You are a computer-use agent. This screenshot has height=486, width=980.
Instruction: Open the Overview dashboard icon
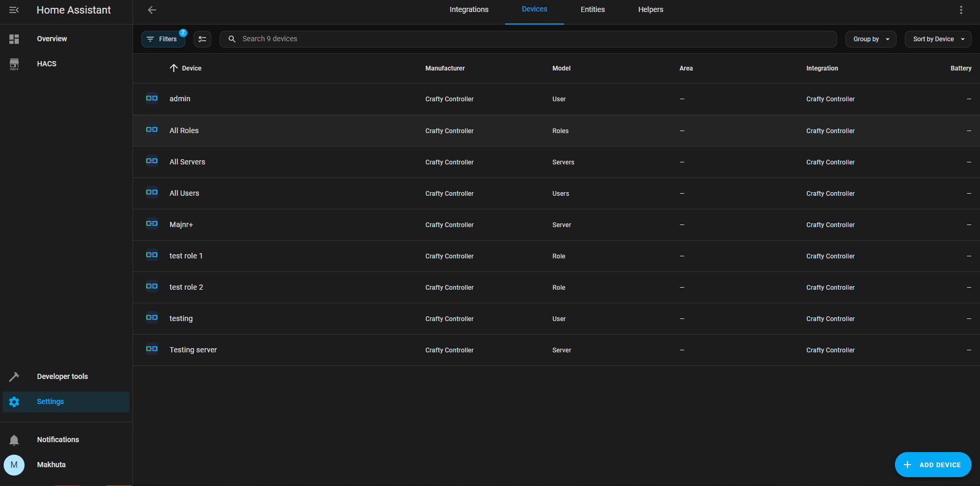click(14, 39)
